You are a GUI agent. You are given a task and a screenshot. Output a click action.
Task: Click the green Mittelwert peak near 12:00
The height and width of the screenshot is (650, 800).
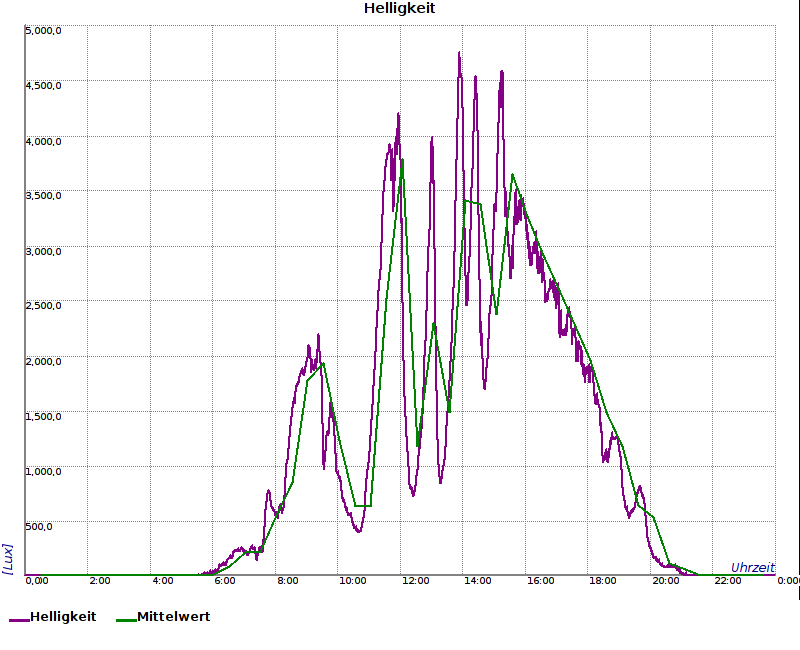tap(403, 161)
